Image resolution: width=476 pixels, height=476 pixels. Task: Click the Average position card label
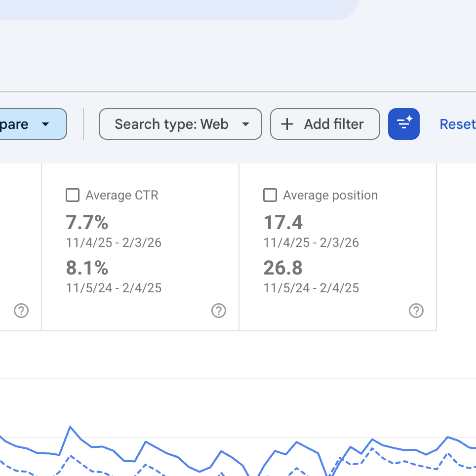[330, 196]
